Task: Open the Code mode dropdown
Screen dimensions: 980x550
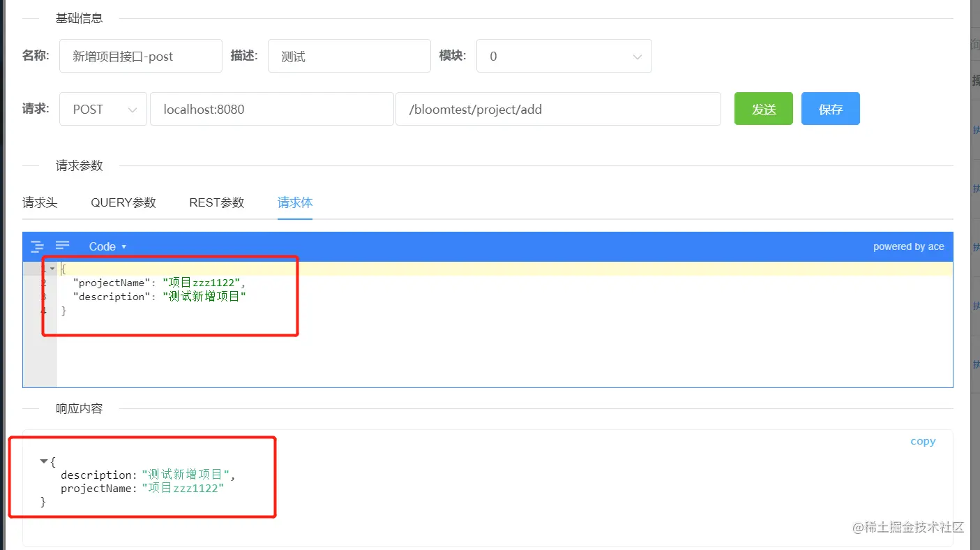Action: [x=107, y=246]
